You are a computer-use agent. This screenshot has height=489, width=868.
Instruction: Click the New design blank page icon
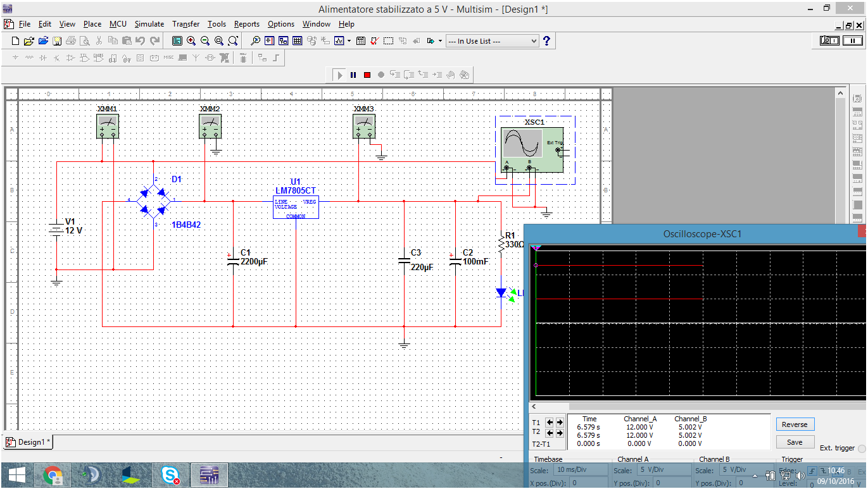(x=16, y=41)
